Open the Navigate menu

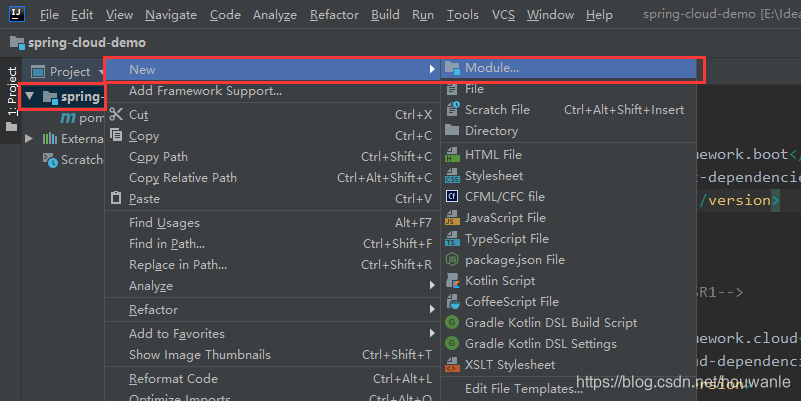point(171,15)
